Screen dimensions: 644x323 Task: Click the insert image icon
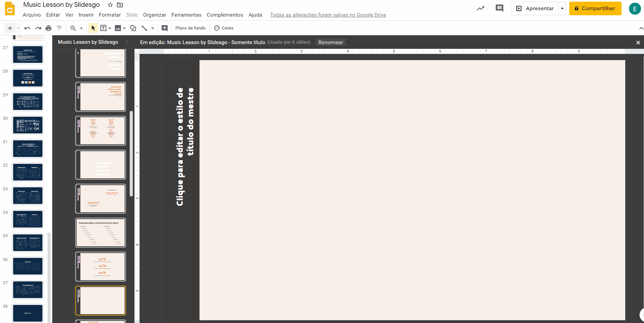(x=118, y=28)
